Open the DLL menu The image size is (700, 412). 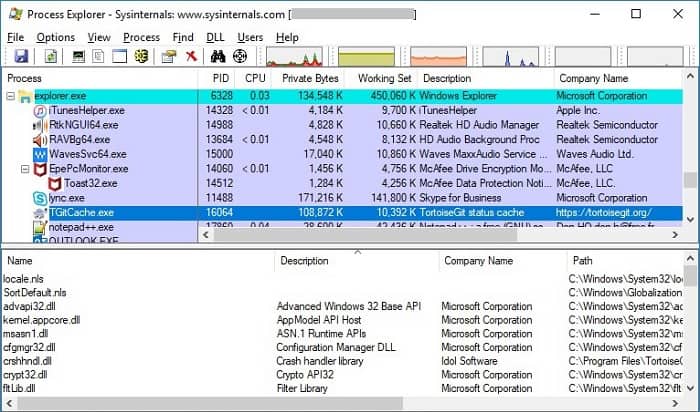(x=215, y=37)
